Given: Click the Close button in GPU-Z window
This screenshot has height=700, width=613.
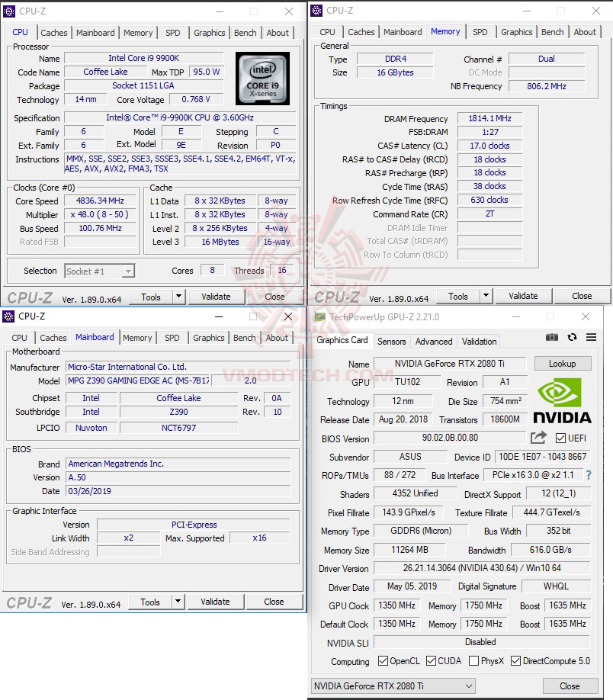Looking at the screenshot, I should [570, 686].
